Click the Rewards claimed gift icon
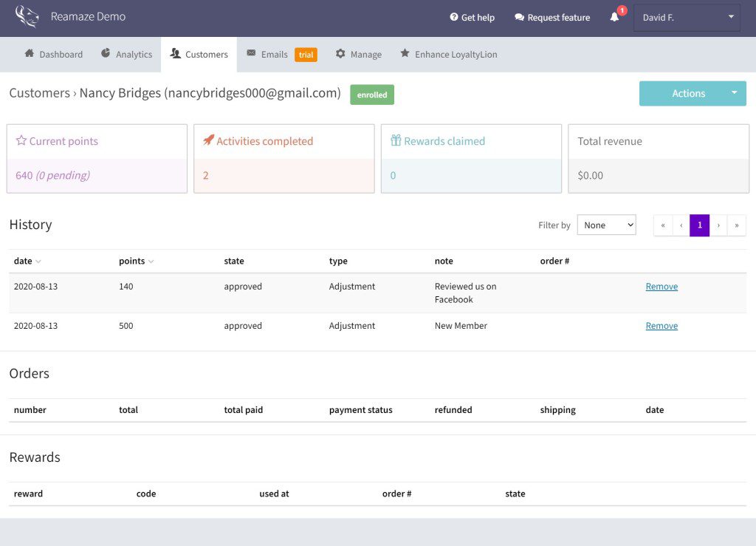Viewport: 756px width, 546px height. tap(396, 140)
